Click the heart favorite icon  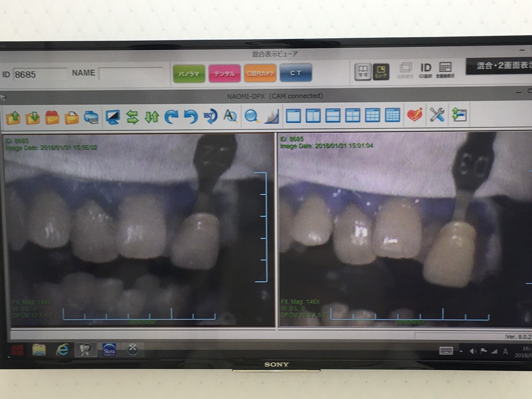click(x=415, y=115)
